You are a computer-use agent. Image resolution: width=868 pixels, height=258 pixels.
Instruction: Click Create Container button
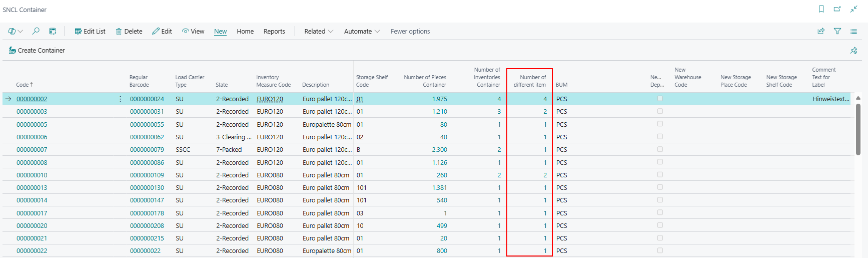click(x=37, y=50)
